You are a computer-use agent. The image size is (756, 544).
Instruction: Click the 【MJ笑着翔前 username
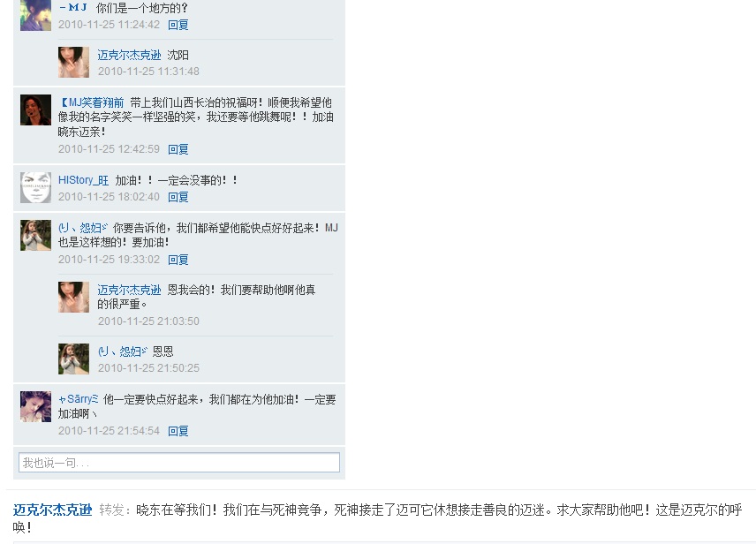[x=91, y=102]
